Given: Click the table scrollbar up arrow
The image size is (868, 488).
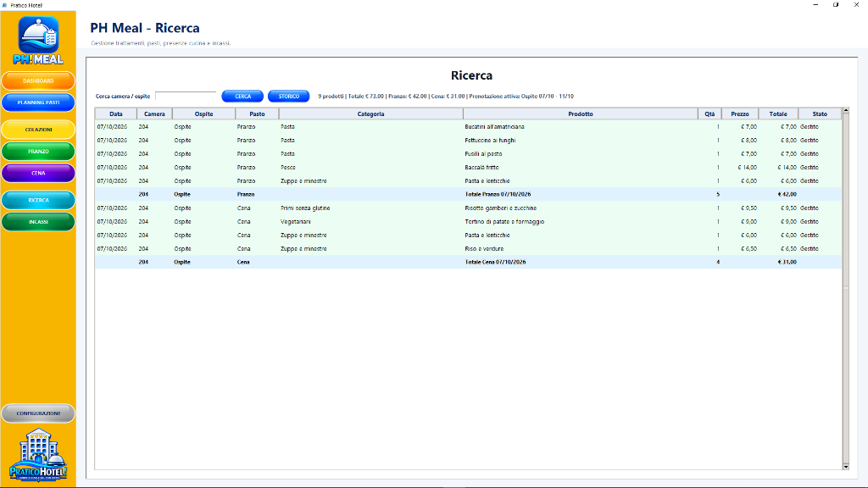Looking at the screenshot, I should [x=845, y=111].
